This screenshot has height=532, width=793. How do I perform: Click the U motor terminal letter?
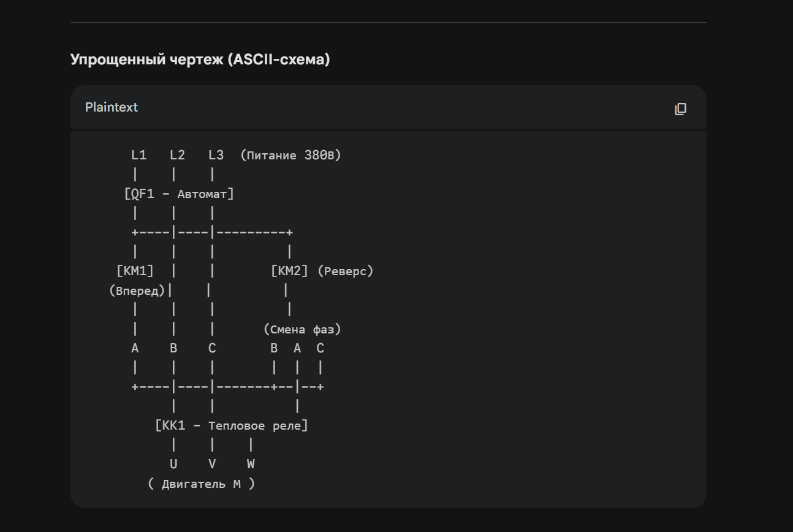[x=174, y=464]
